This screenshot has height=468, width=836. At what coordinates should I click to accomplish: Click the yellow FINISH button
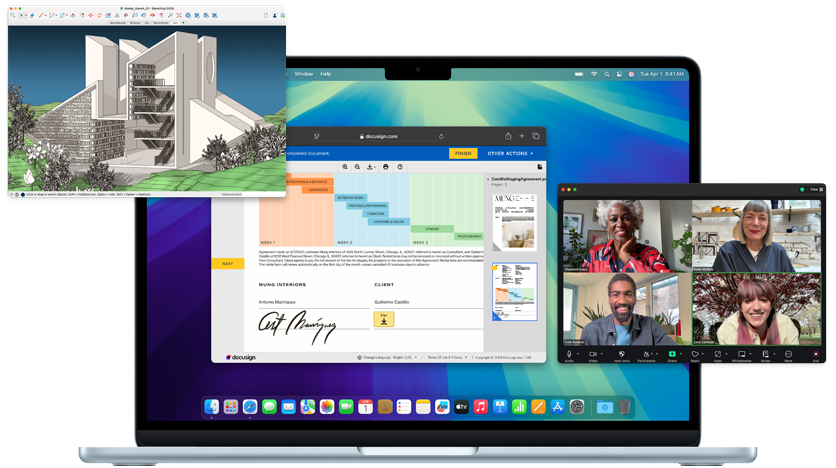(463, 154)
